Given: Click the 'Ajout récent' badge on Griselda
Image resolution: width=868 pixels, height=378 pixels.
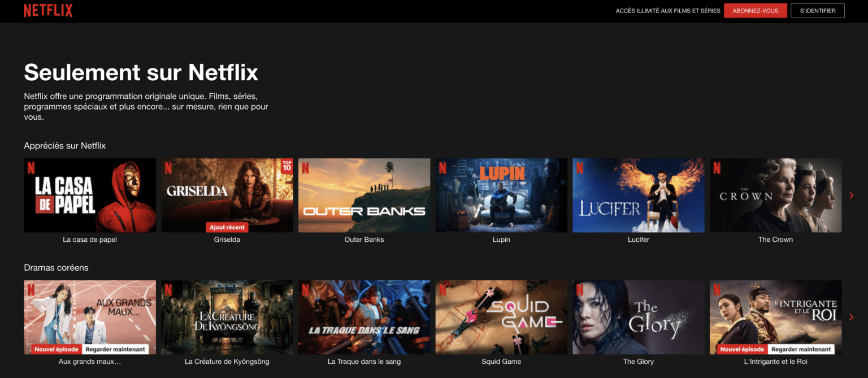Looking at the screenshot, I should coord(227,227).
